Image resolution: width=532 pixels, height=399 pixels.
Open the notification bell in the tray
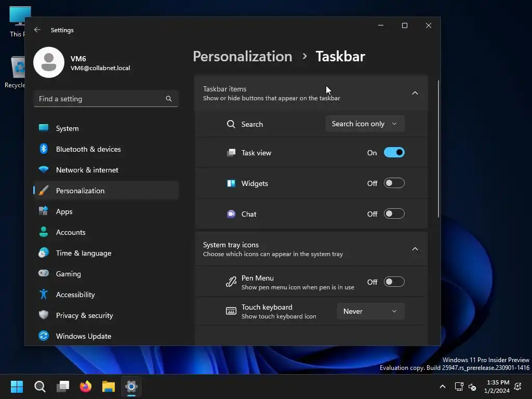click(x=518, y=387)
